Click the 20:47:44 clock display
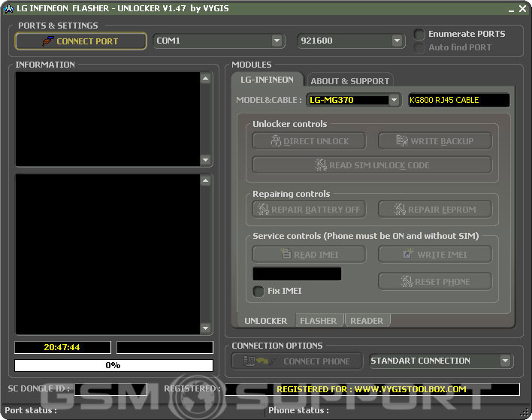 click(62, 347)
